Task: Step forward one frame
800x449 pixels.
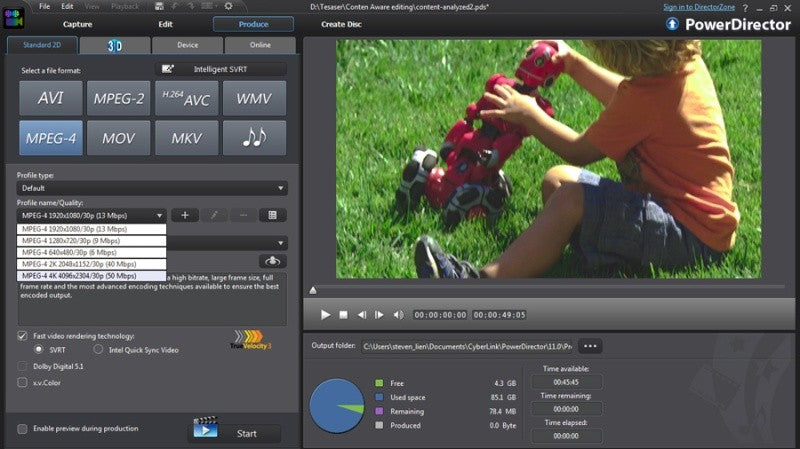Action: (x=379, y=315)
